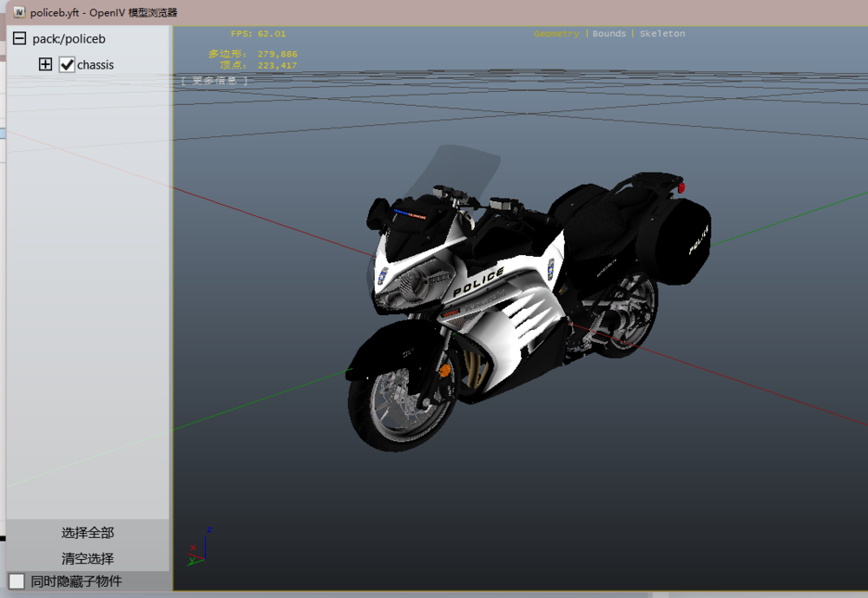
Task: Click the OpenIV app icon in title bar
Action: pos(19,12)
